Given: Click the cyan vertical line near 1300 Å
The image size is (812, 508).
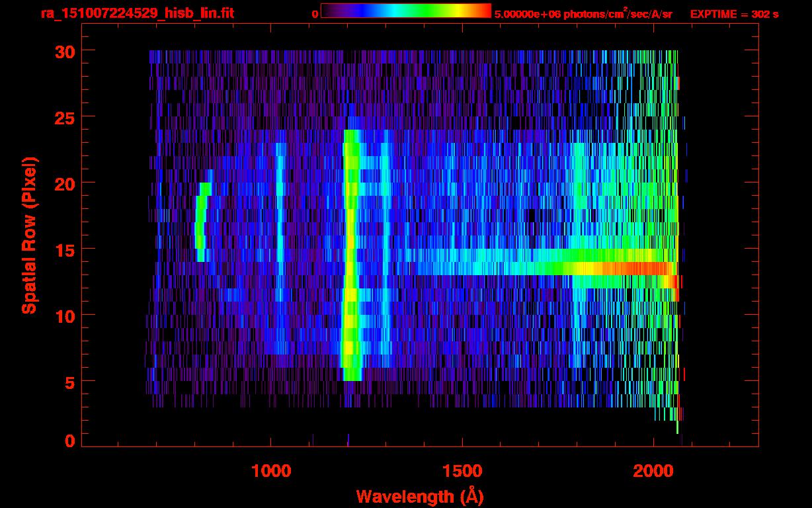Looking at the screenshot, I should click(386, 218).
